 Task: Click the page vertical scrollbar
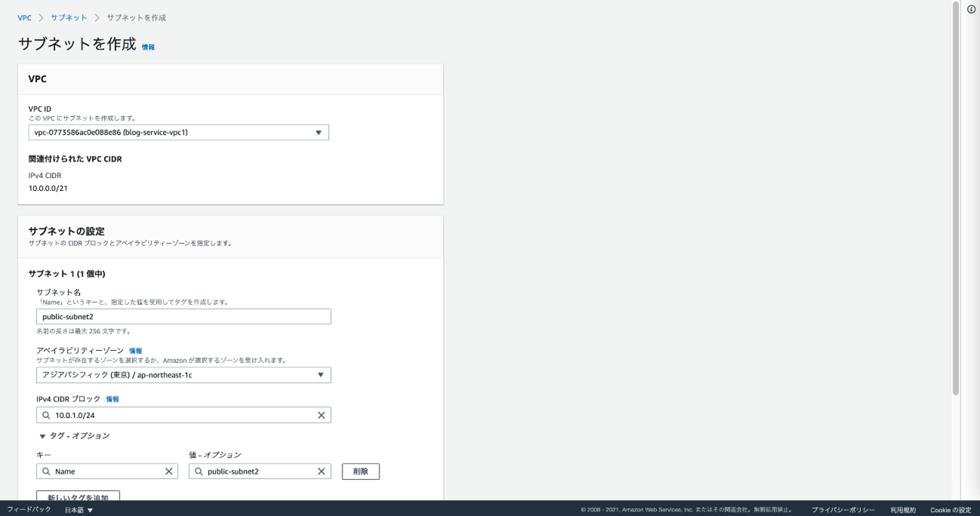click(x=955, y=196)
